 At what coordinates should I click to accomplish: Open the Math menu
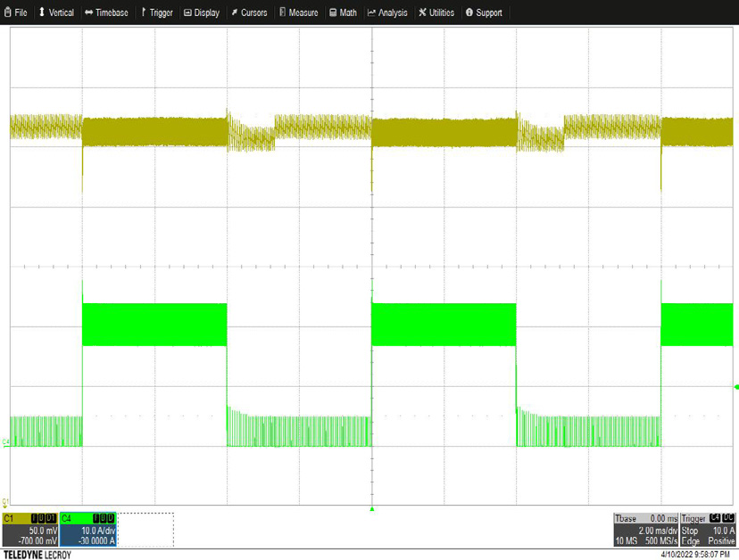[x=343, y=12]
